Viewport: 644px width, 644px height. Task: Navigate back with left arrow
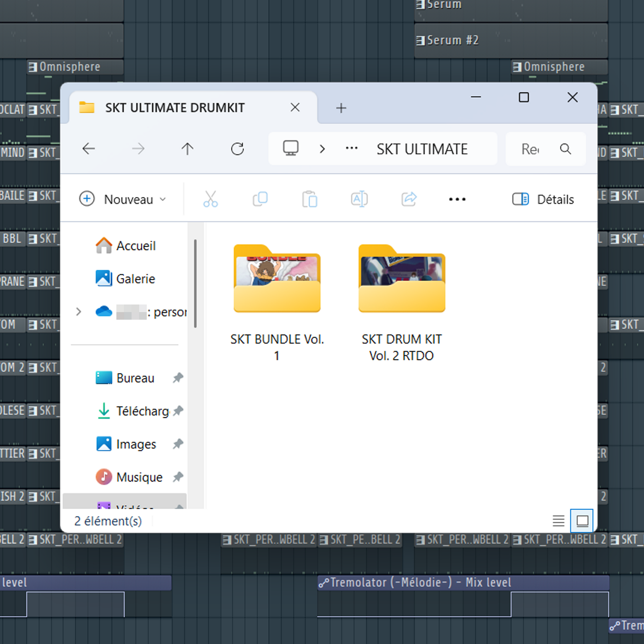[x=89, y=149]
